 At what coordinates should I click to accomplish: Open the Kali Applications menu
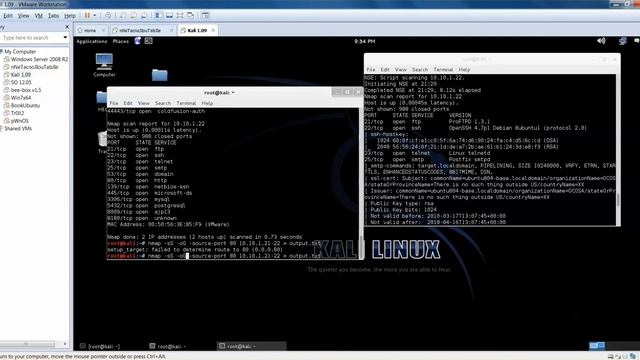[x=91, y=41]
